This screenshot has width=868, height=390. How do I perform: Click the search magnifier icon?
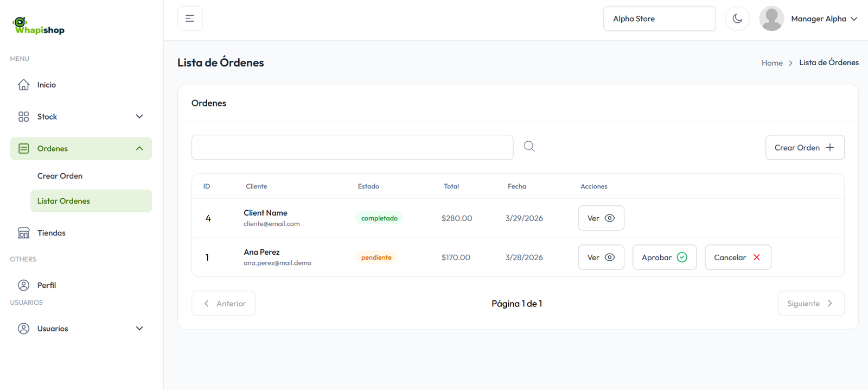pyautogui.click(x=529, y=147)
